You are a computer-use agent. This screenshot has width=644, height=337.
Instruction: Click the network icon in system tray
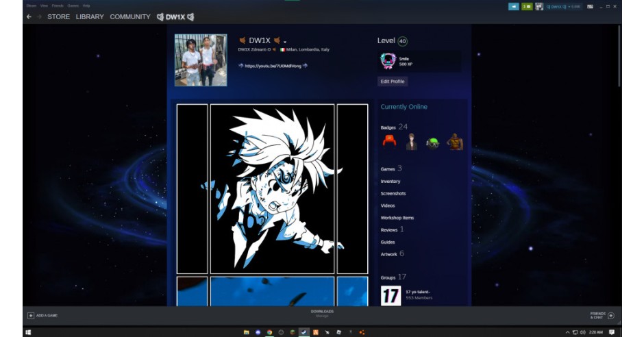pyautogui.click(x=575, y=332)
